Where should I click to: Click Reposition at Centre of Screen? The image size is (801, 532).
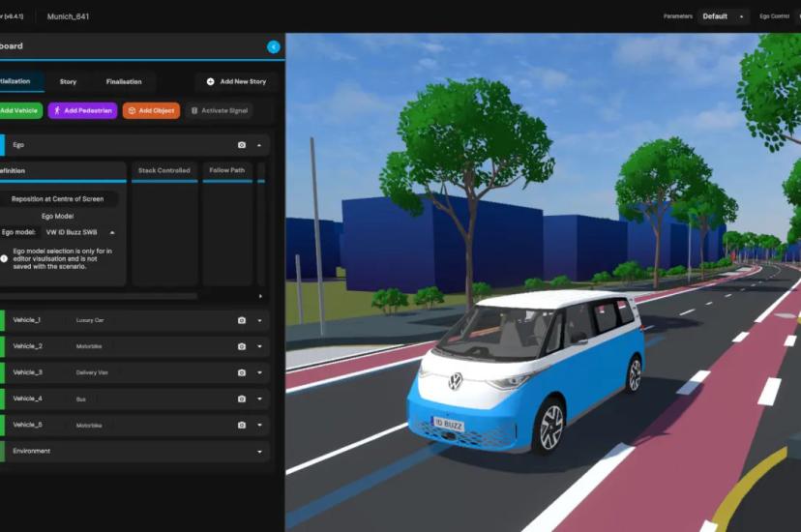58,199
